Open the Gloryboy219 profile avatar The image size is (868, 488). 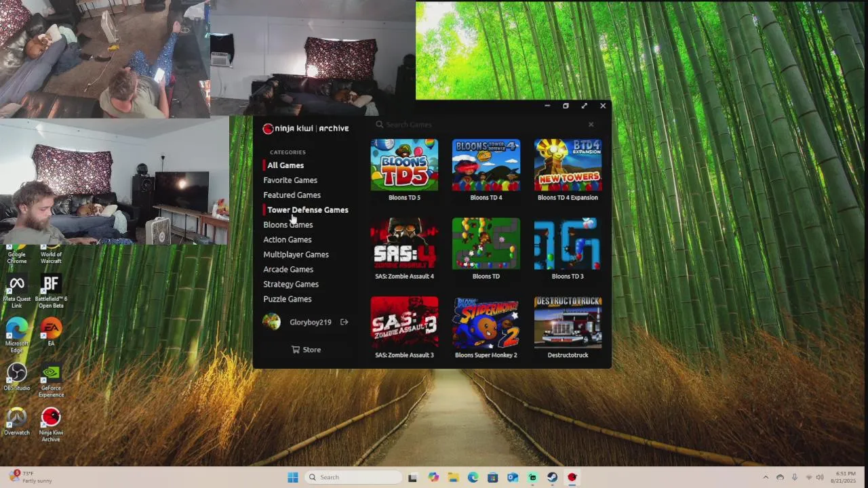point(271,323)
